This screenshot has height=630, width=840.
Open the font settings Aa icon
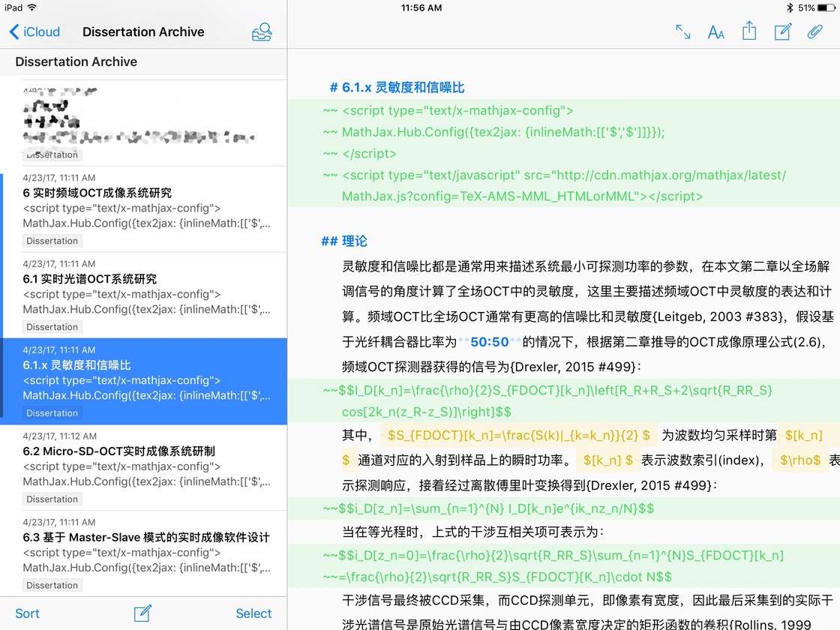point(715,33)
